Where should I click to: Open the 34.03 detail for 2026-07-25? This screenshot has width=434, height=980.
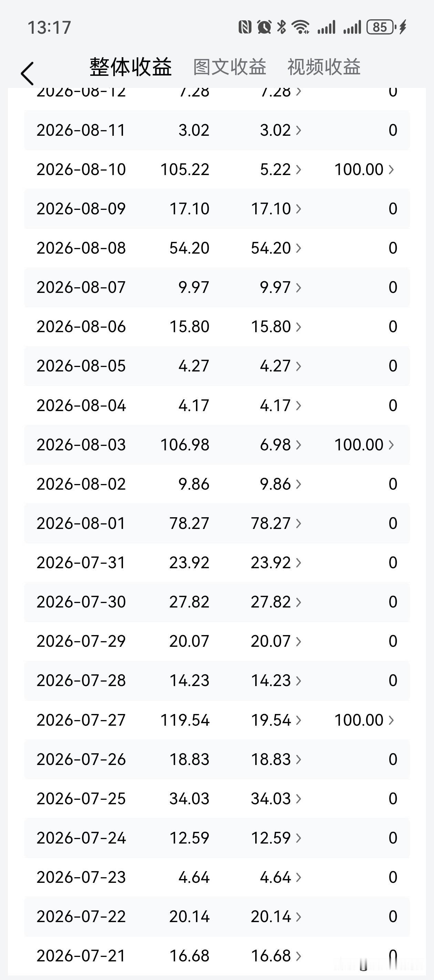click(x=276, y=798)
